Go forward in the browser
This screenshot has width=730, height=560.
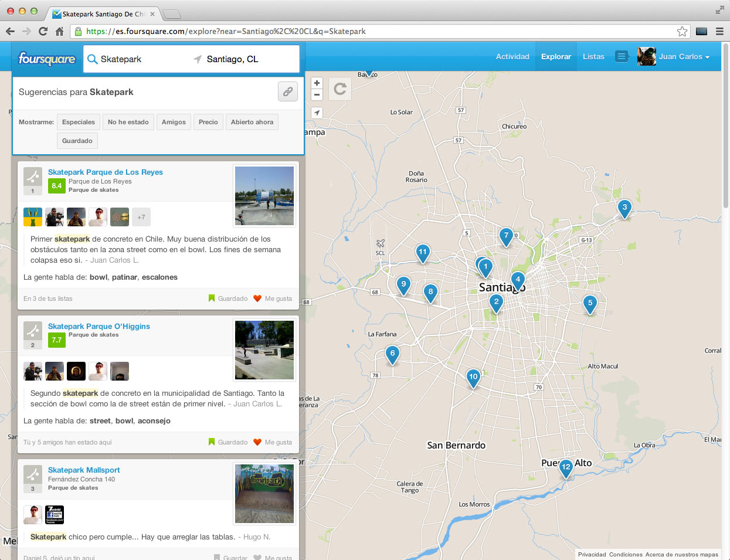26,31
